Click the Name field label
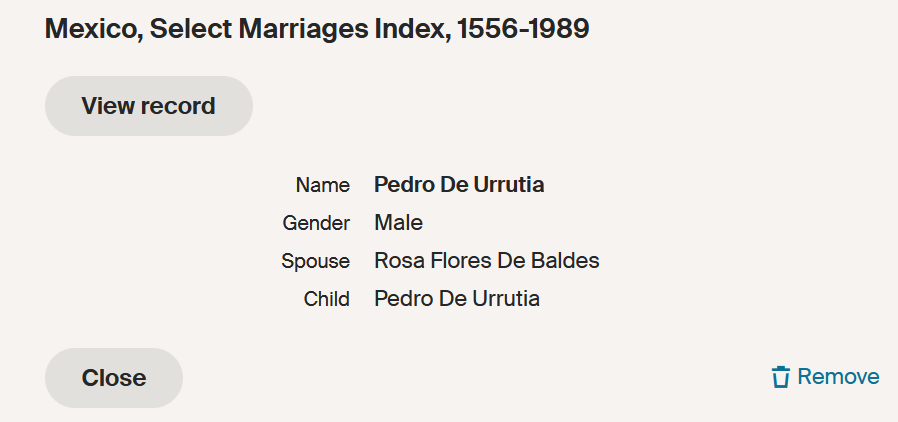The image size is (898, 422). (322, 185)
